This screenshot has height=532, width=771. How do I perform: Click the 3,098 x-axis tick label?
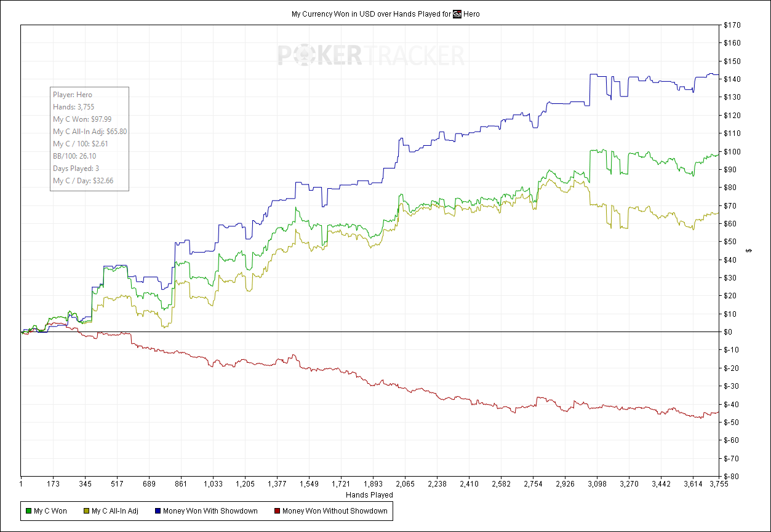597,484
